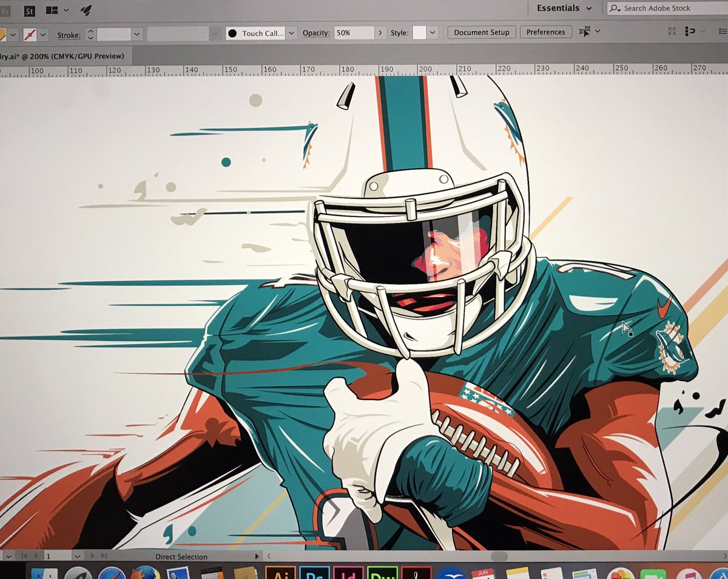
Task: Go to the previous artboard arrow
Action: coord(36,556)
